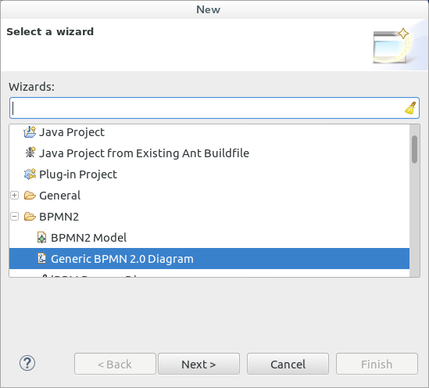Viewport: 429px width, 388px height.
Task: Click the wizard list vertical scrollbar thumb
Action: click(414, 149)
